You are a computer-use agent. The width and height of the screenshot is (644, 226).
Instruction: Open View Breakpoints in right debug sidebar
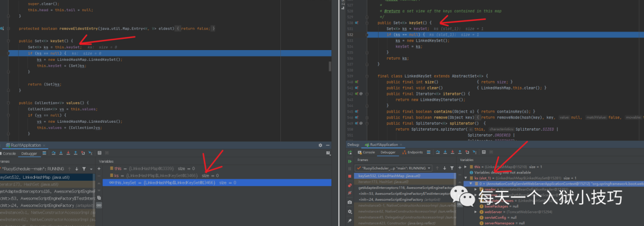pos(349,185)
